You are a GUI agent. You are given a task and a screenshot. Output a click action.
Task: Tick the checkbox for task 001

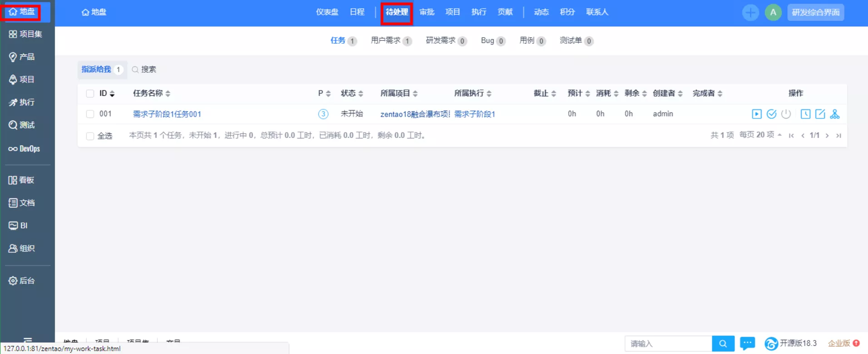[x=90, y=114]
